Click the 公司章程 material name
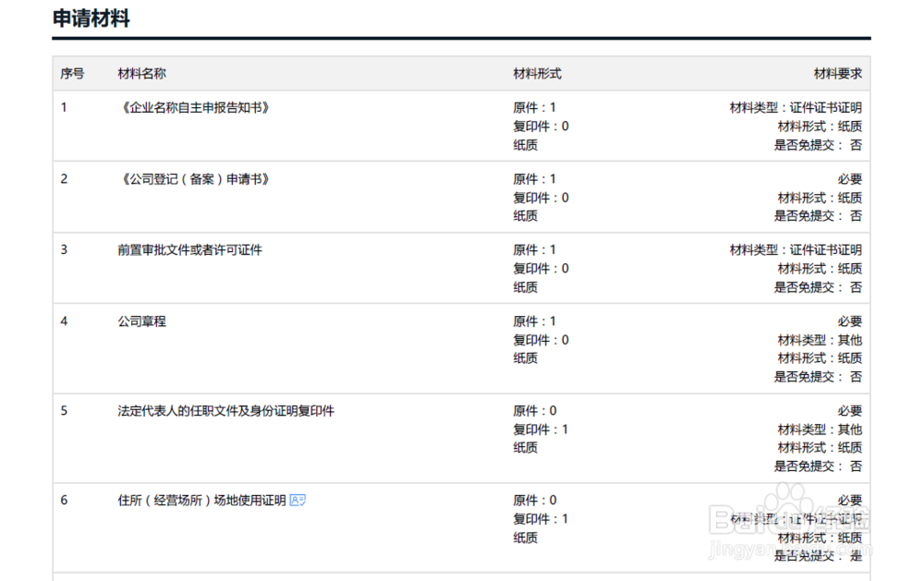This screenshot has width=924, height=581. click(x=141, y=321)
